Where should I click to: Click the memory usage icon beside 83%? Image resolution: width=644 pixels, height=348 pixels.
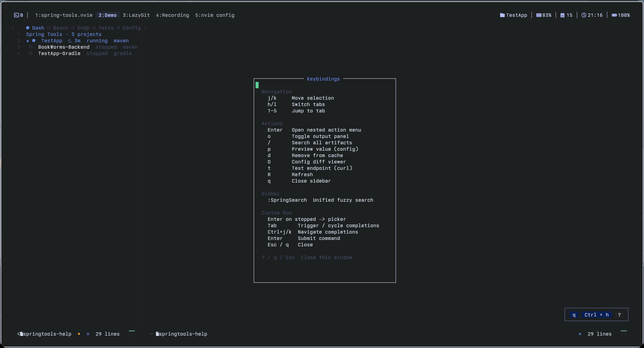tap(539, 15)
